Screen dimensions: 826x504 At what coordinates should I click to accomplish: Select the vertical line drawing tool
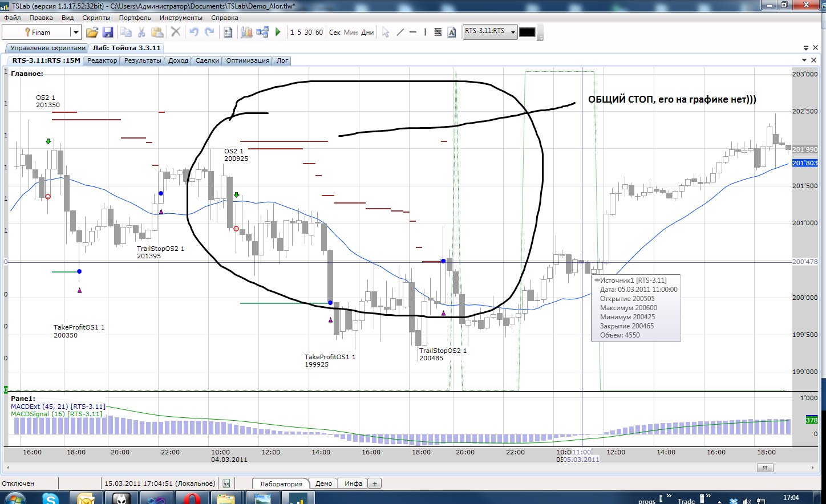click(425, 32)
